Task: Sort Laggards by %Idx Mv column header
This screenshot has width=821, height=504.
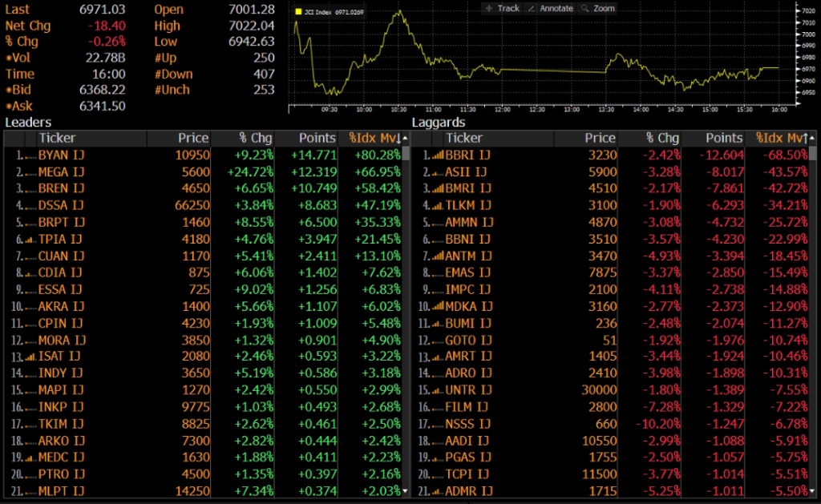Action: click(x=777, y=139)
